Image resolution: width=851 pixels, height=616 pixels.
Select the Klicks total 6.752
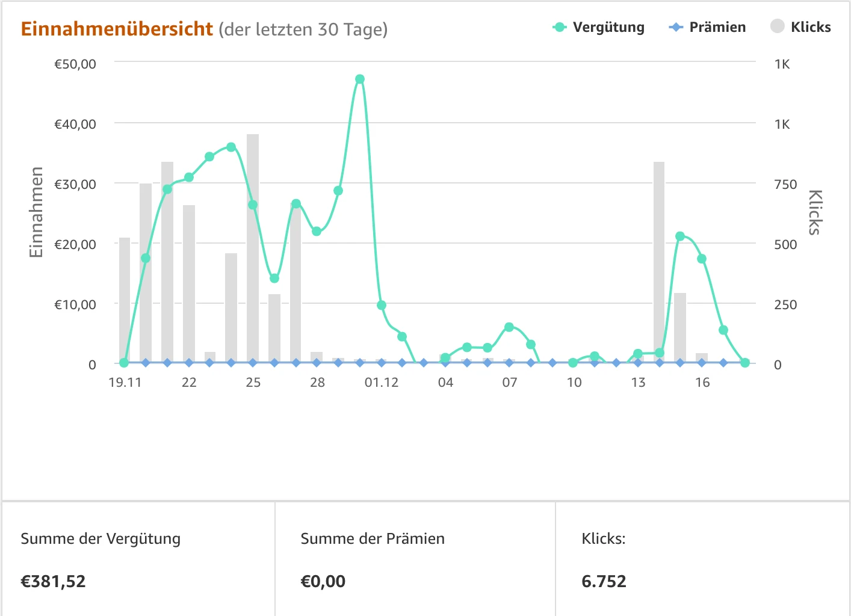tap(604, 582)
